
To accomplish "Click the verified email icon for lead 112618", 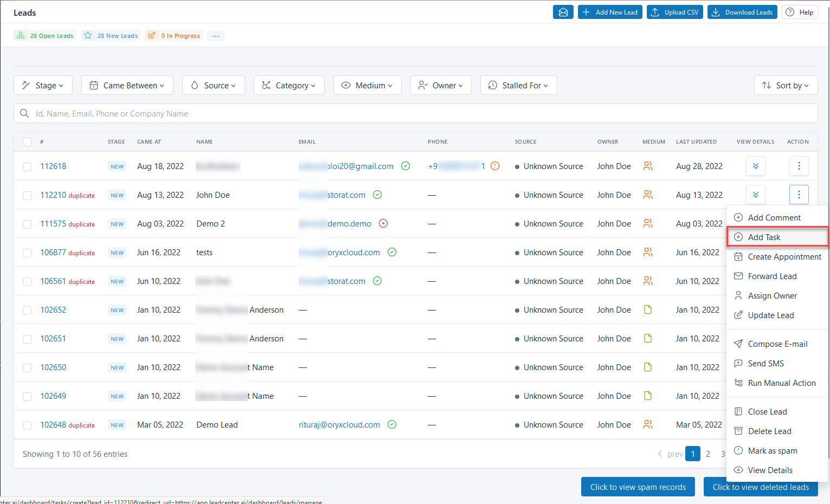I will pos(405,166).
